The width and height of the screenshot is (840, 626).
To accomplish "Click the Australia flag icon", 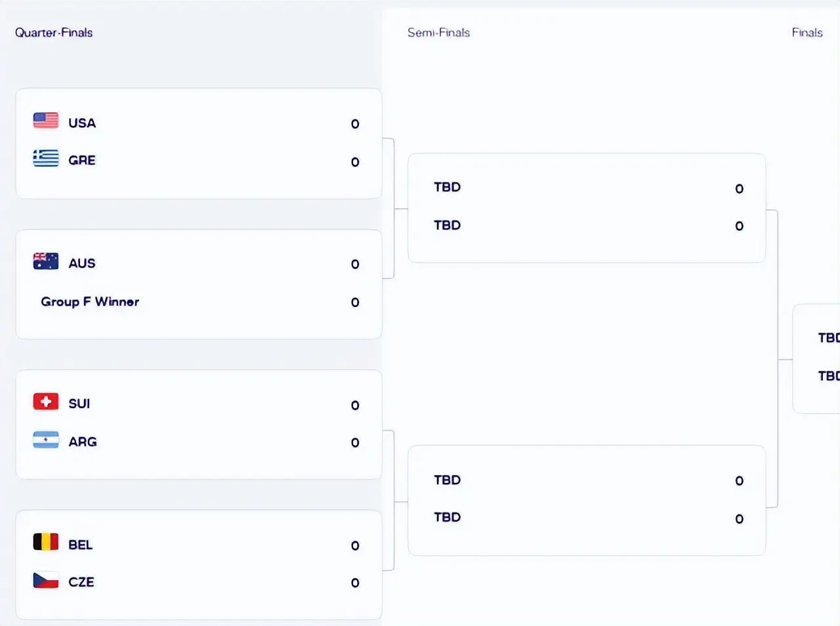I will coord(46,261).
